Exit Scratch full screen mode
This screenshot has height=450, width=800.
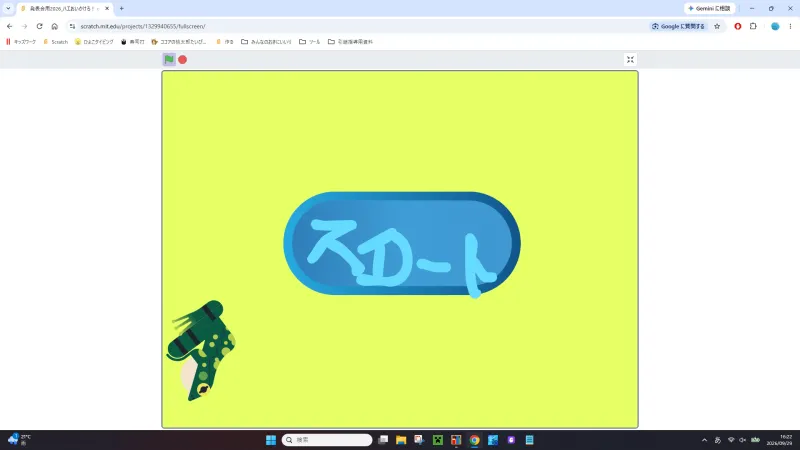[x=630, y=60]
